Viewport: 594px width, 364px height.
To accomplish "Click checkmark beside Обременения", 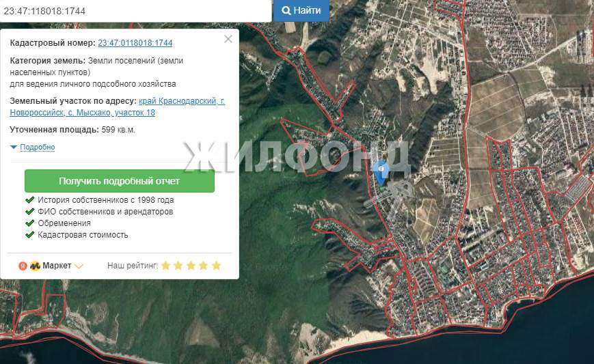I will 29,223.
